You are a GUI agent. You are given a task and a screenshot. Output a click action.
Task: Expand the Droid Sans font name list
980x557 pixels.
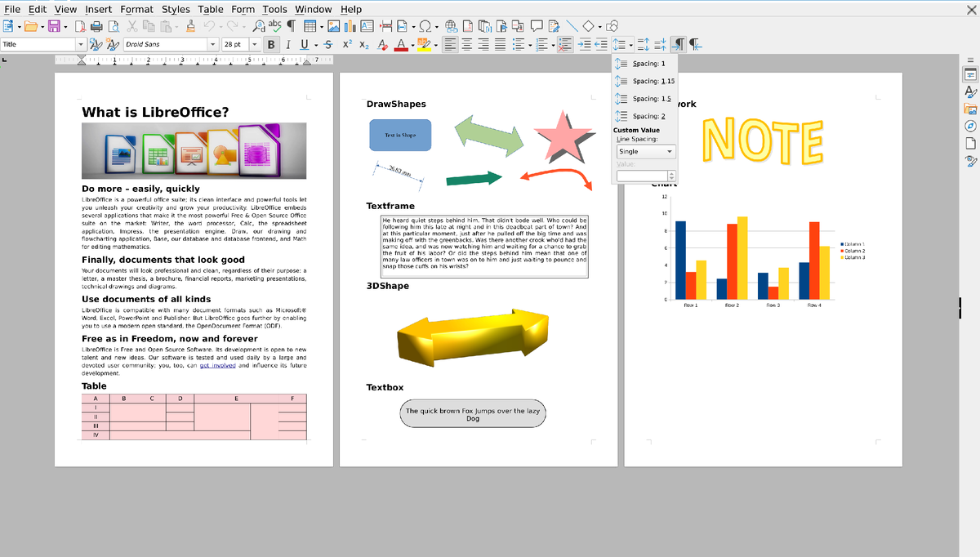[213, 45]
